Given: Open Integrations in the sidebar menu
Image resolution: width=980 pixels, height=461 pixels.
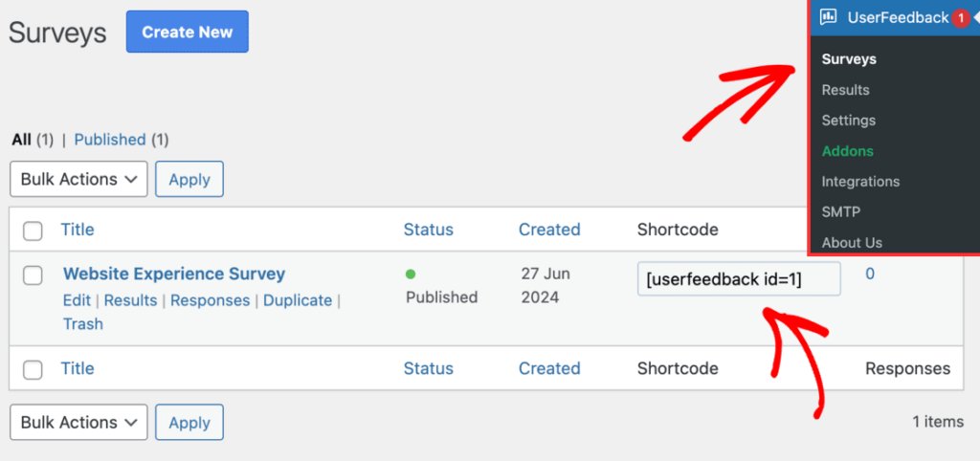Looking at the screenshot, I should (860, 182).
